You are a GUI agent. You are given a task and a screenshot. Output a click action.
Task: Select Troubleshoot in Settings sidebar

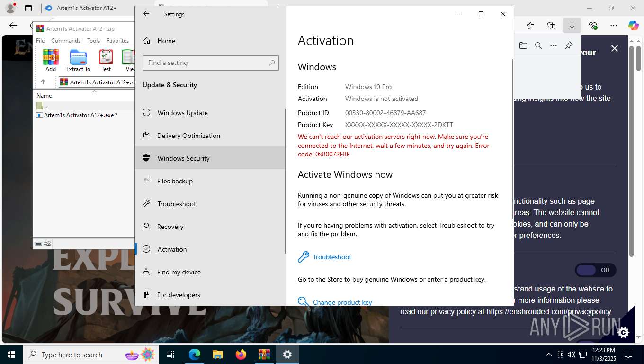click(x=211, y=204)
